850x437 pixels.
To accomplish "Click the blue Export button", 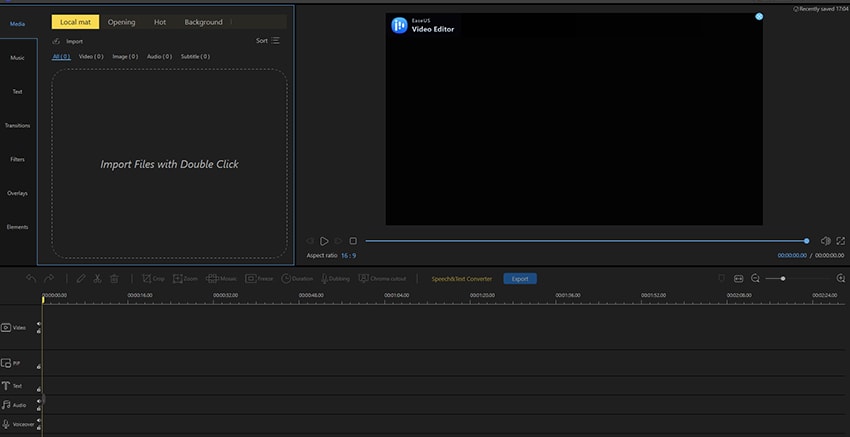I will click(x=520, y=279).
